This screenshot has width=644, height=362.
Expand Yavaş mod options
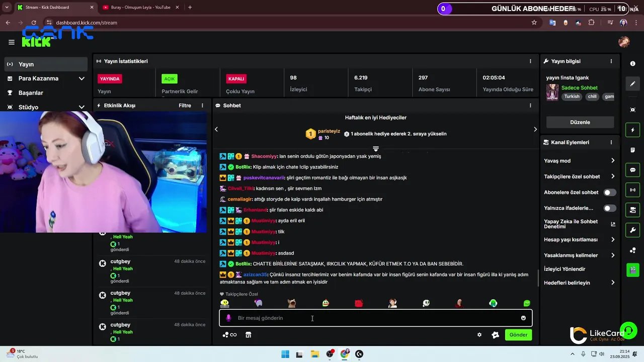tap(613, 161)
